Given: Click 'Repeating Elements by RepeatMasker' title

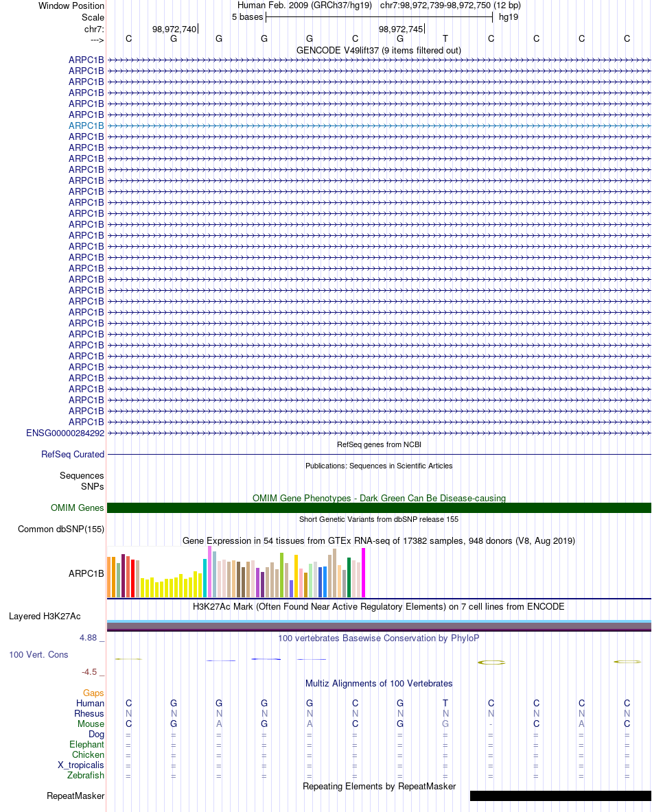Looking at the screenshot, I should [x=379, y=786].
